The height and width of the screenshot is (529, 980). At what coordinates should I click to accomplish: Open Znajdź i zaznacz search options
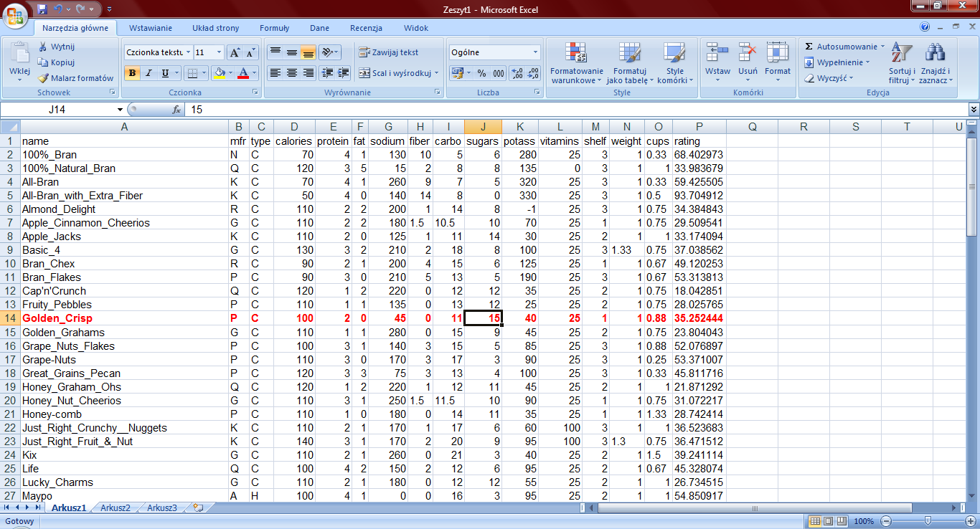coord(936,63)
